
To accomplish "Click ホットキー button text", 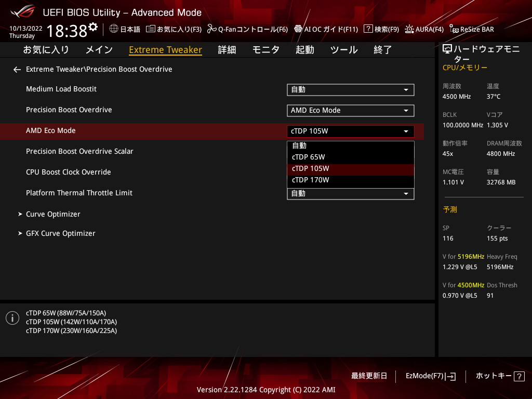I will [x=494, y=376].
